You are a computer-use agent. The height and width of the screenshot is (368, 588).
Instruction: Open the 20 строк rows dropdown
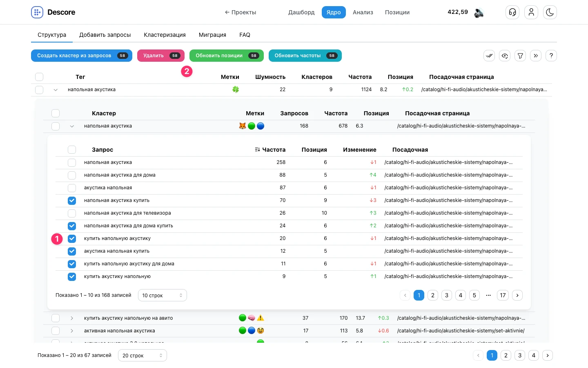(143, 355)
